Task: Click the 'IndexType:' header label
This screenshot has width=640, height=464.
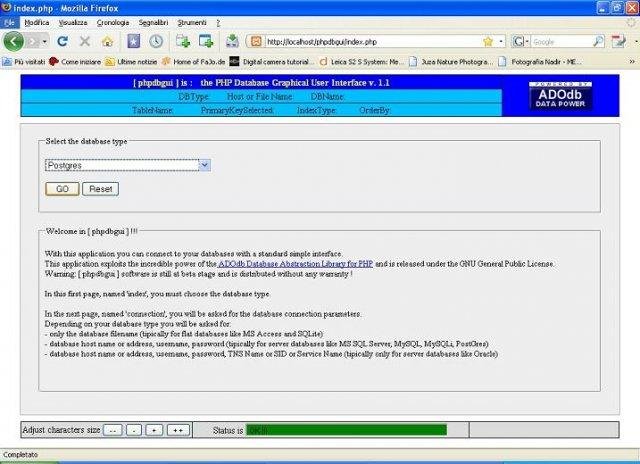Action: pos(316,111)
